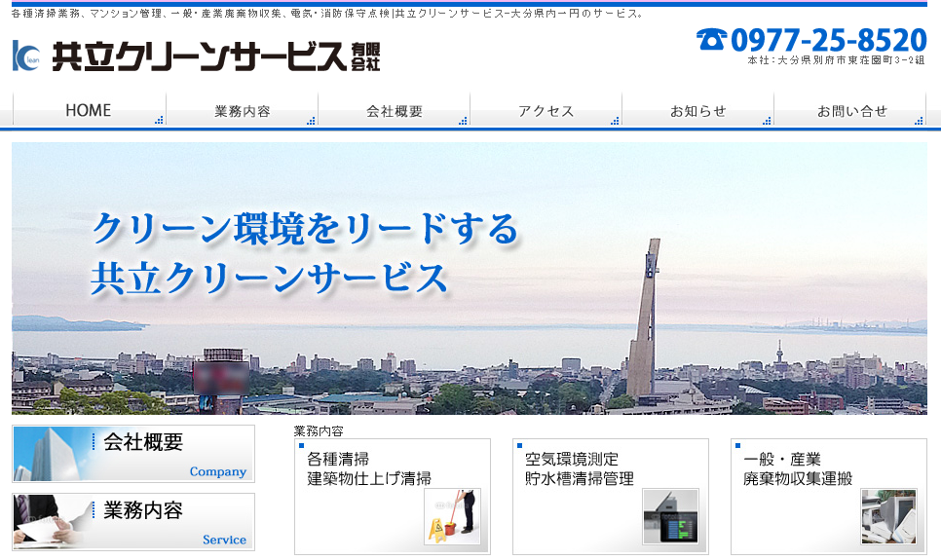941x560 pixels.
Task: Click the telephone icon beside phone number
Action: point(711,40)
